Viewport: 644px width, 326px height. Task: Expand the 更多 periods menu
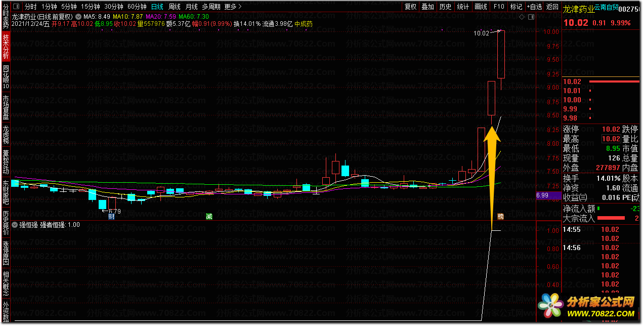point(233,7)
